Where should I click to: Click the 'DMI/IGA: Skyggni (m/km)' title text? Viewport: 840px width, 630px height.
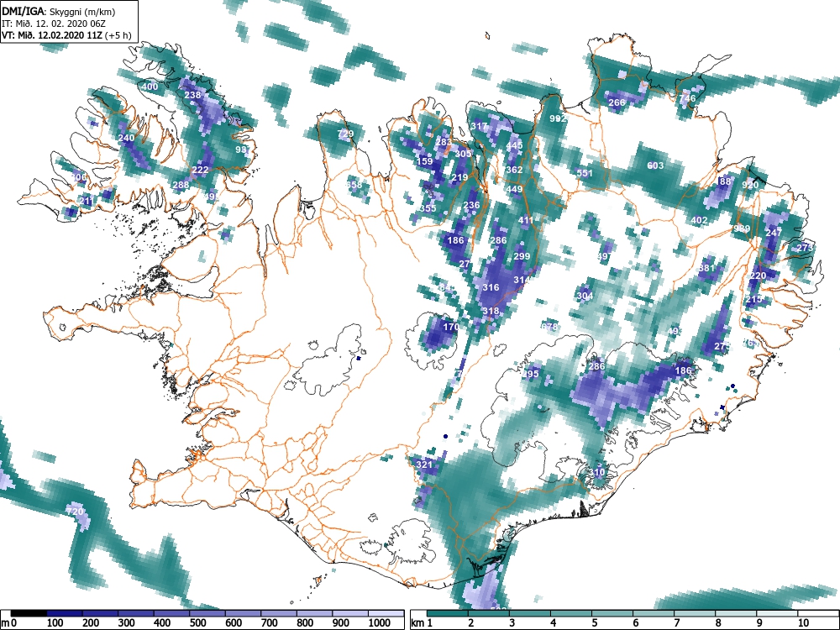pos(59,12)
